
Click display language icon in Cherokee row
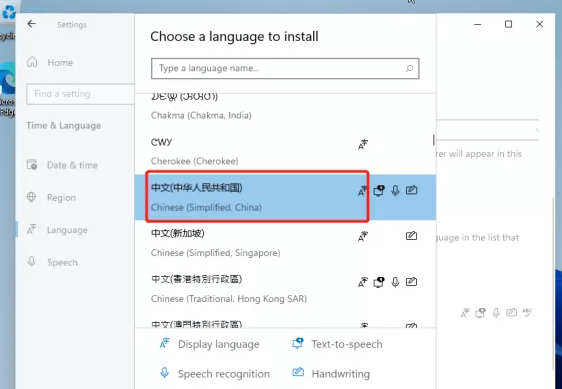point(363,145)
